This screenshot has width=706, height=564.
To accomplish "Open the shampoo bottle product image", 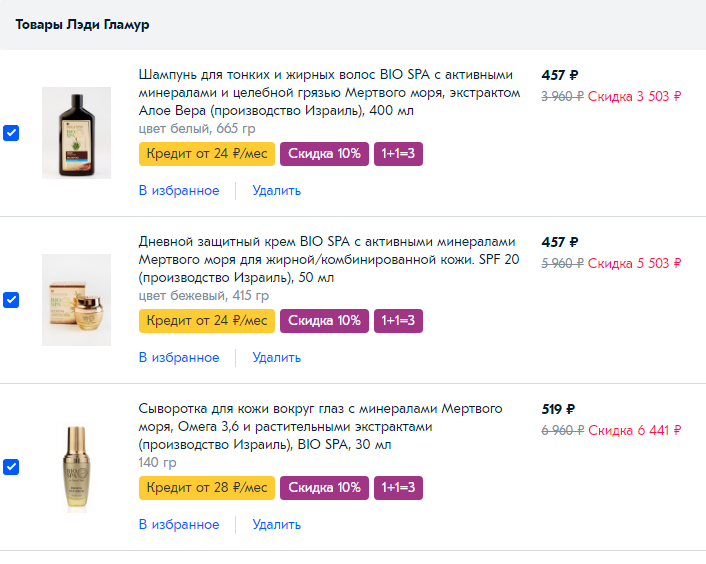I will (x=76, y=133).
